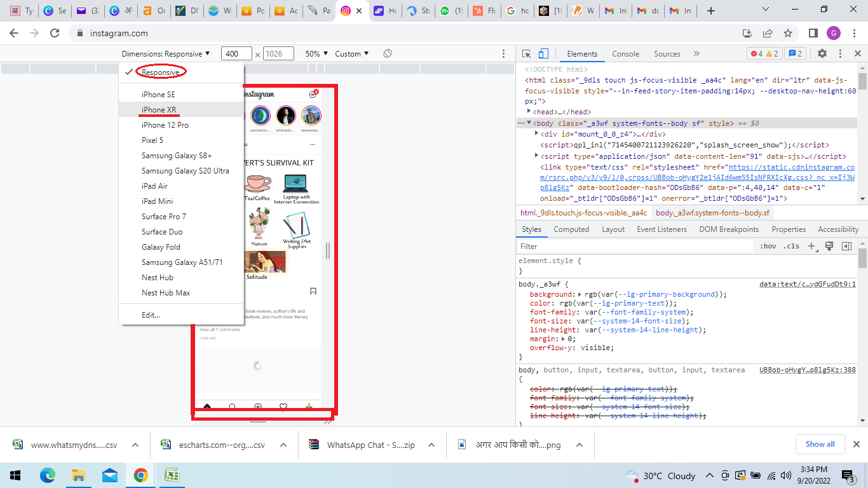This screenshot has width=868, height=488.
Task: Choose iPhone 12 Pro device
Action: (181, 125)
